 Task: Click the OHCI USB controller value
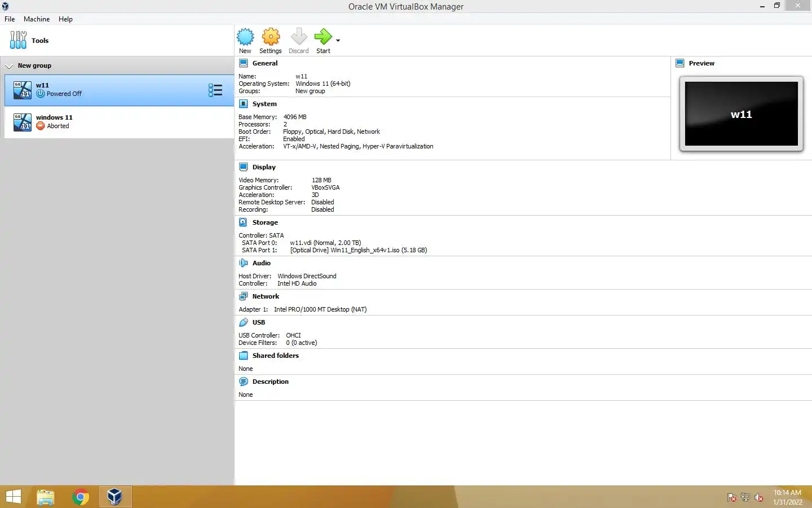point(293,335)
